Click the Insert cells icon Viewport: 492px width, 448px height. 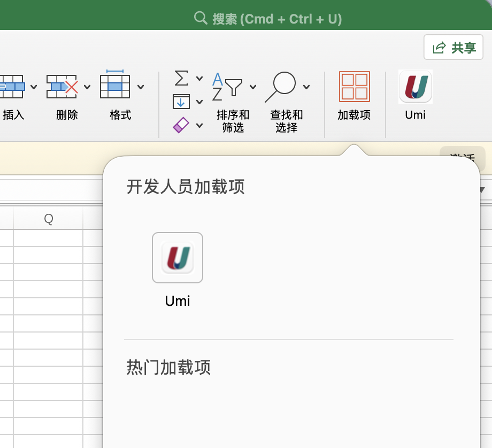[12, 87]
